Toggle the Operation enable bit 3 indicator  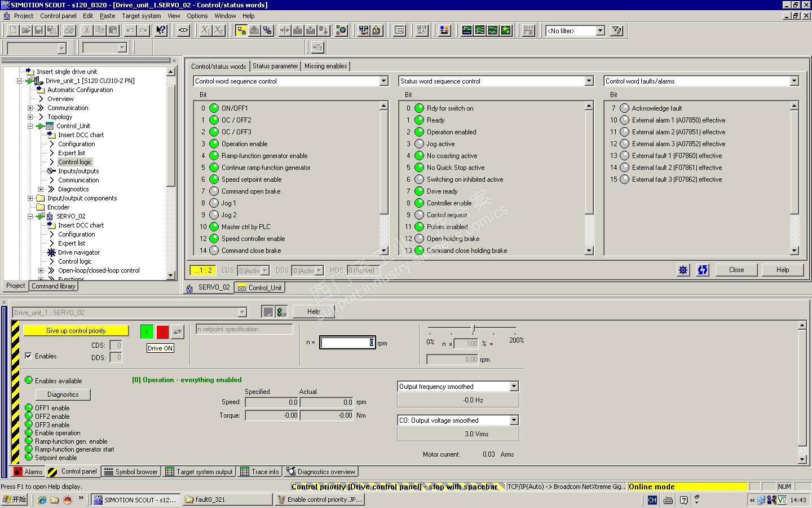pos(214,143)
